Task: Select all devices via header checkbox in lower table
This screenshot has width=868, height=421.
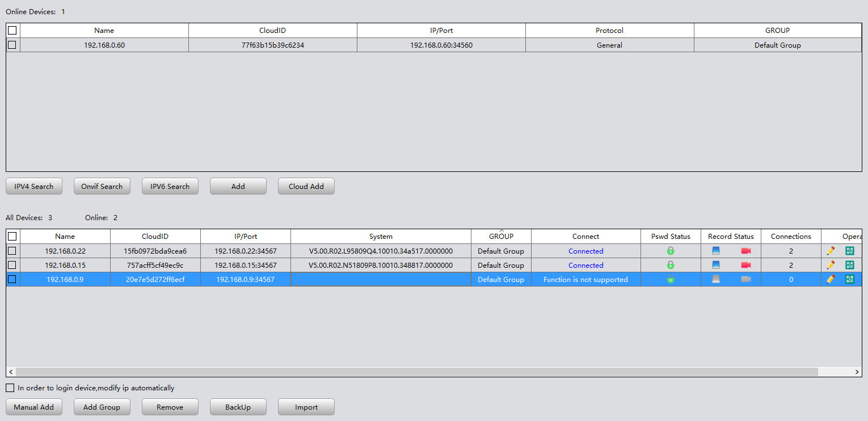Action: 12,237
